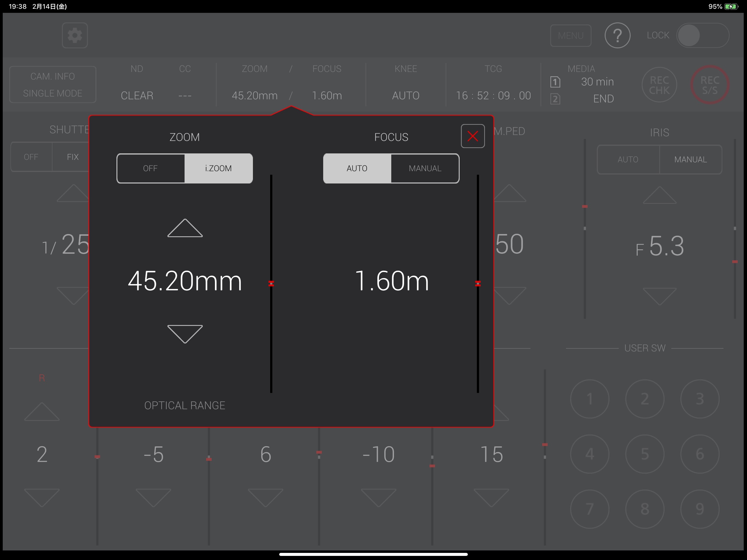Tap USER SW button 1
This screenshot has width=747, height=560.
(590, 399)
